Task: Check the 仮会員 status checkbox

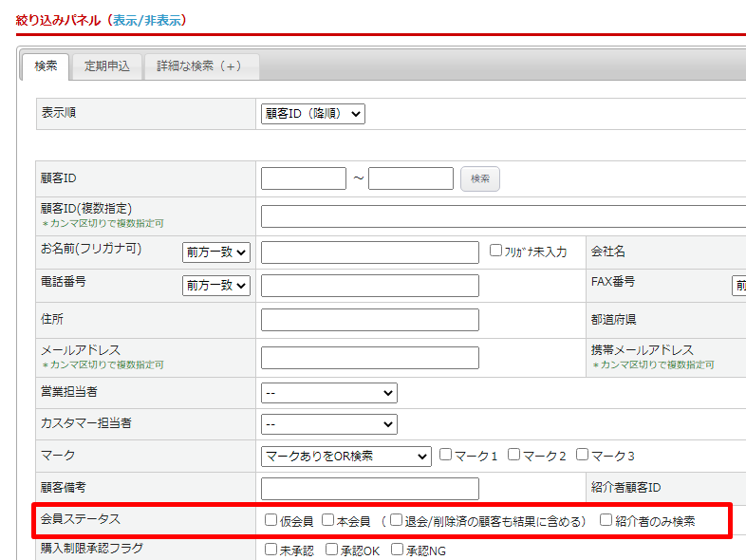Action: [x=271, y=520]
